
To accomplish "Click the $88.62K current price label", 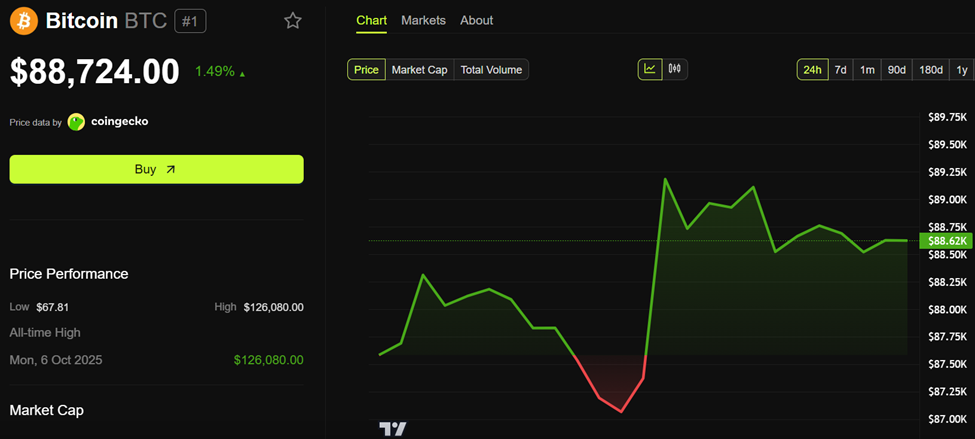I will click(946, 241).
